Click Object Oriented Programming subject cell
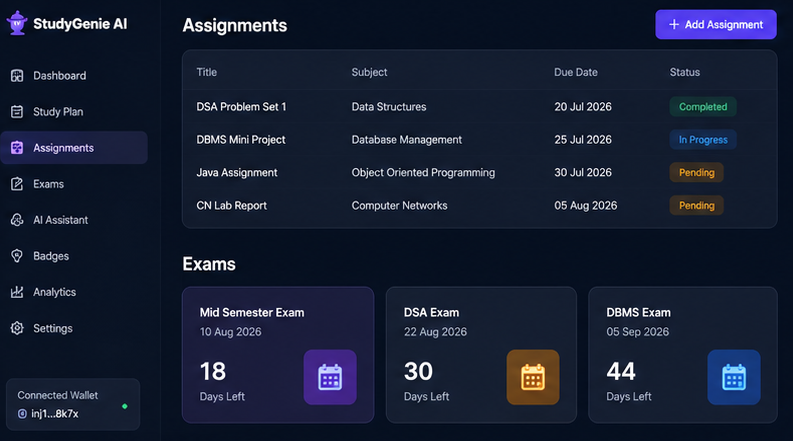 tap(423, 172)
